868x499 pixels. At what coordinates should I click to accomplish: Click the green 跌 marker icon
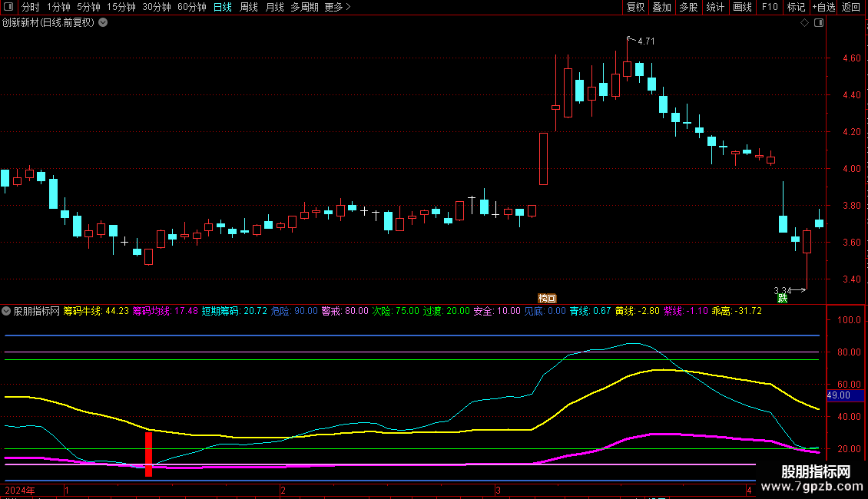[x=782, y=298]
